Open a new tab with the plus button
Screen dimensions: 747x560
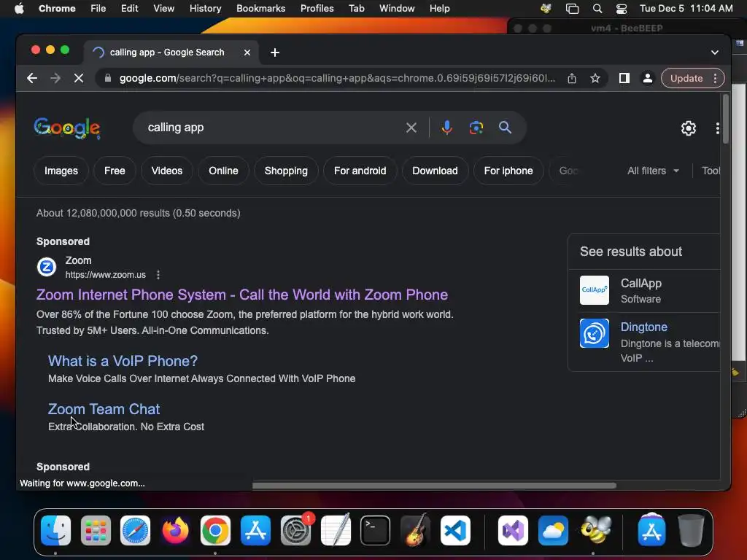[x=275, y=52]
